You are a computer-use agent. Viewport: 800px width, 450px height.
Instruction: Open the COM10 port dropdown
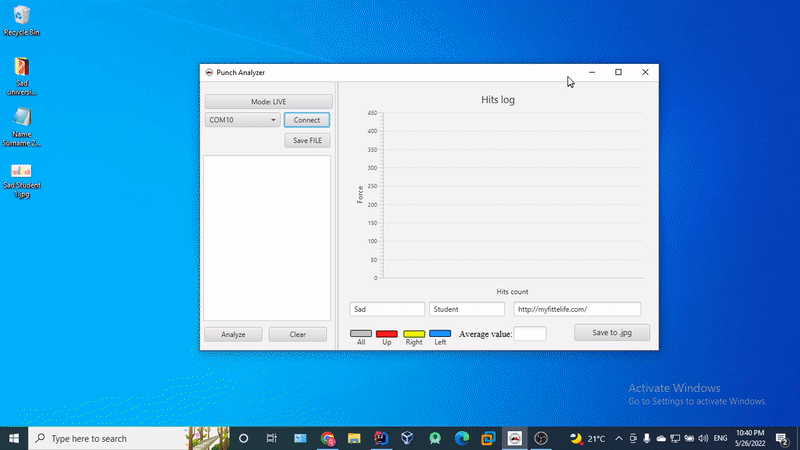coord(242,120)
